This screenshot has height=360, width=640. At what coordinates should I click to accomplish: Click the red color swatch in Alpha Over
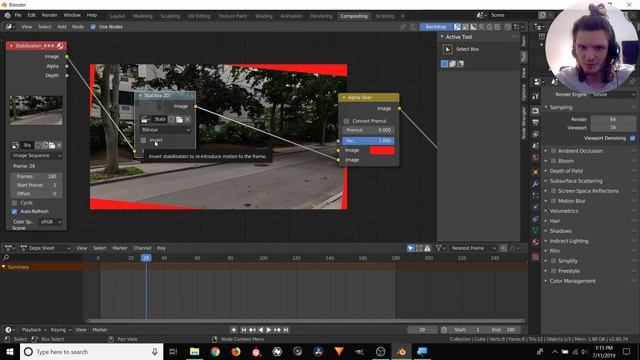[382, 151]
